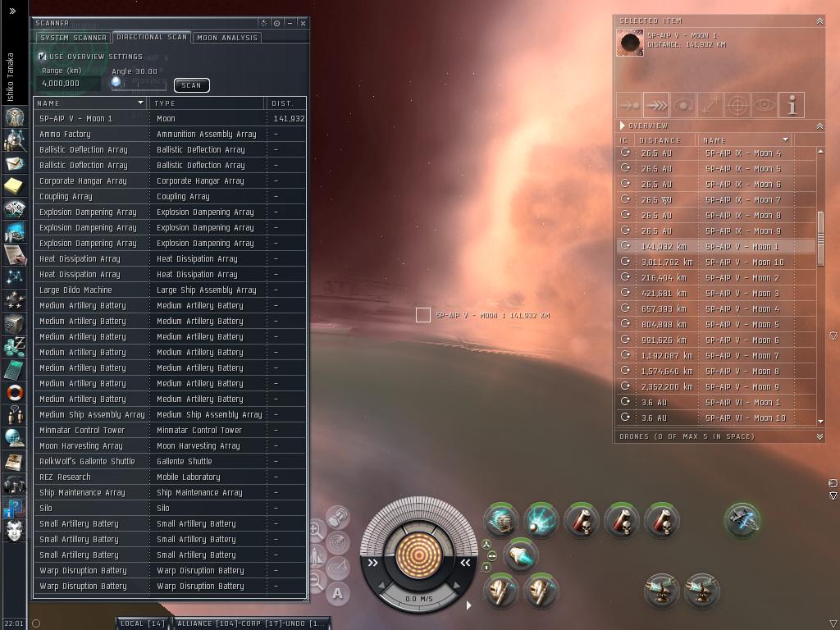The image size is (840, 630).
Task: Click the Lock Target crosshair icon
Action: tap(737, 105)
